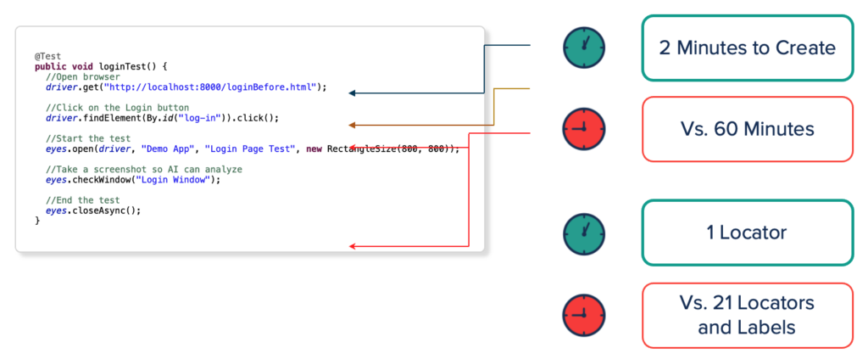Click the red arrowhead at the eyes.open line
The width and height of the screenshot is (868, 359).
point(353,147)
